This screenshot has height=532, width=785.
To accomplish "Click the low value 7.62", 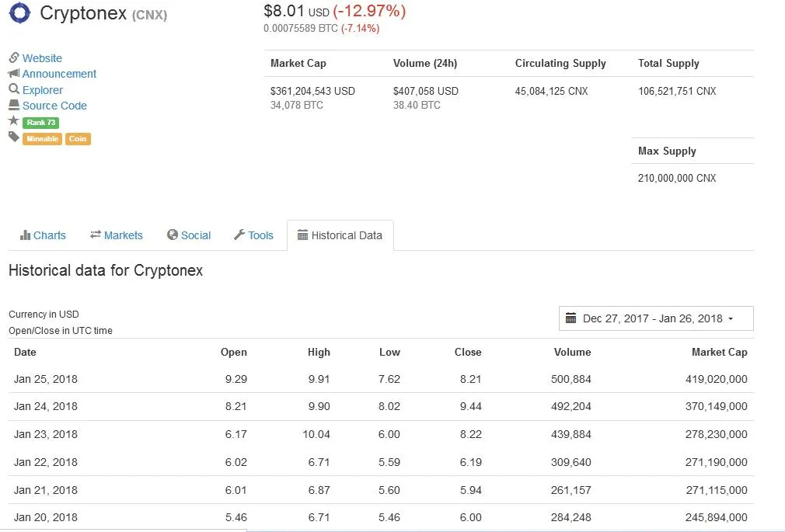I will [389, 379].
